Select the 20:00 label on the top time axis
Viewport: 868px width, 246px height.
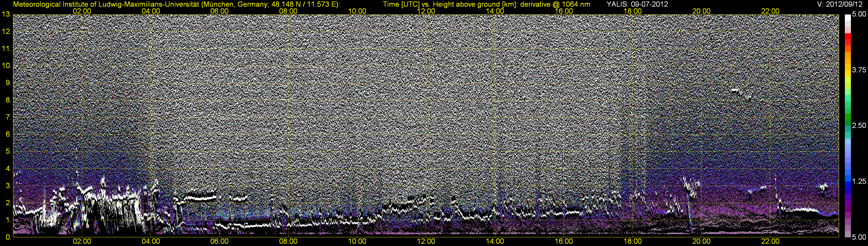point(702,11)
